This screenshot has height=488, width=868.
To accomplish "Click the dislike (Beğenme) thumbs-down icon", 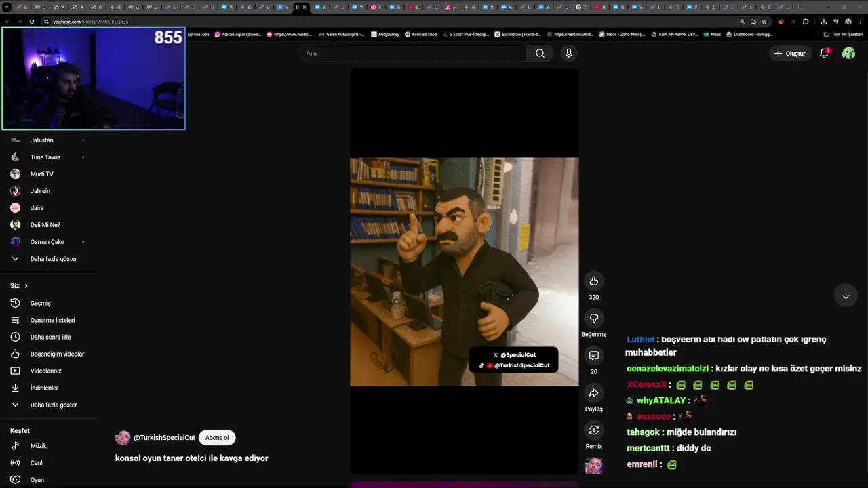I will click(x=594, y=318).
